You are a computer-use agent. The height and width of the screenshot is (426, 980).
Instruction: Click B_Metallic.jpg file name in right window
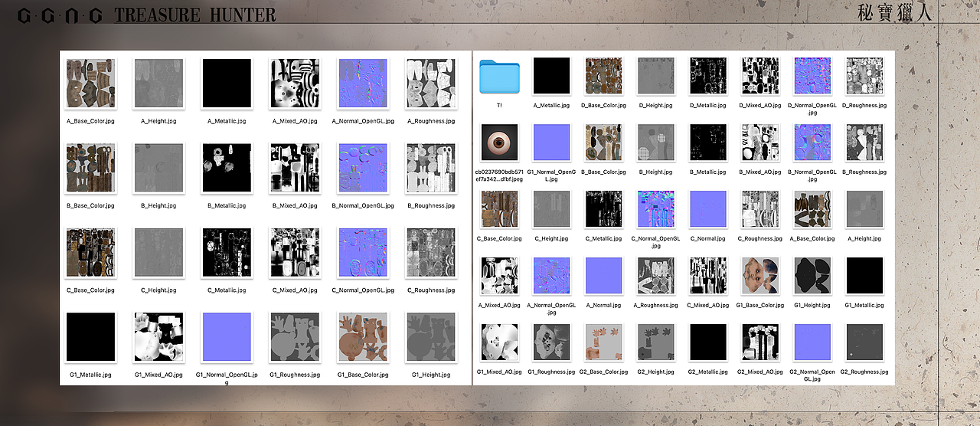(x=707, y=172)
